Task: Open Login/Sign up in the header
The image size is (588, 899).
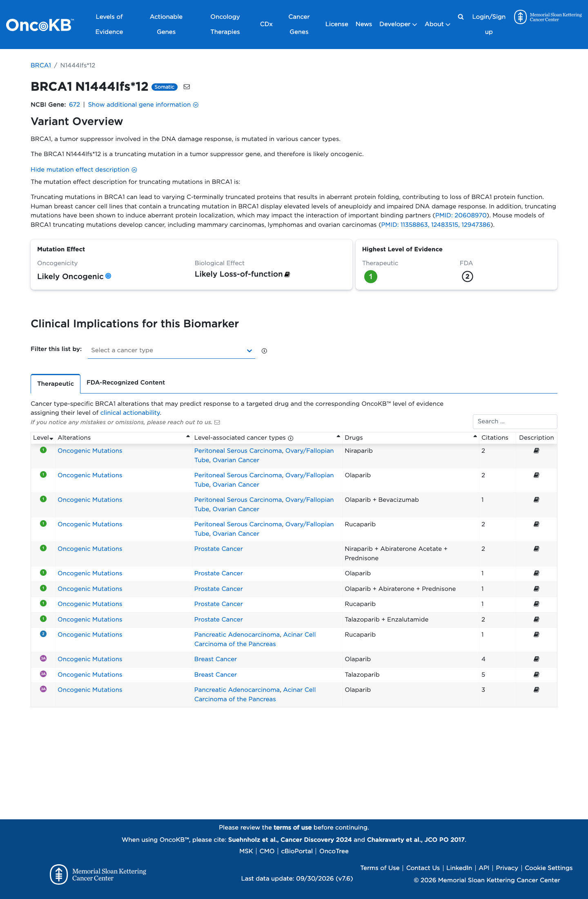Action: [489, 24]
